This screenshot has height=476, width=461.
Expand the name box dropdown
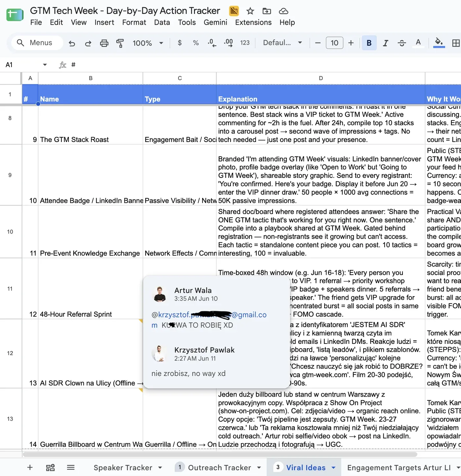45,65
